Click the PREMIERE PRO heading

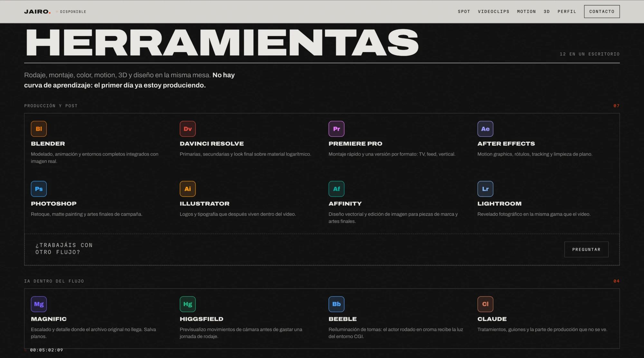[355, 143]
